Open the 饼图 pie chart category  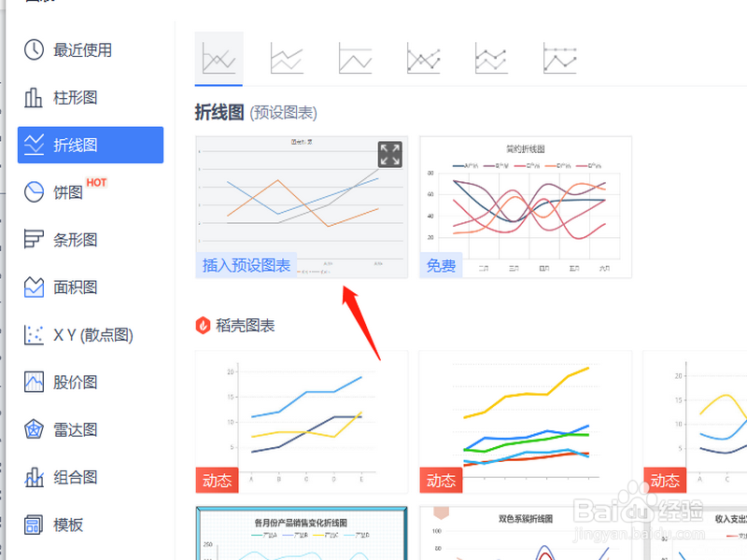pos(62,192)
